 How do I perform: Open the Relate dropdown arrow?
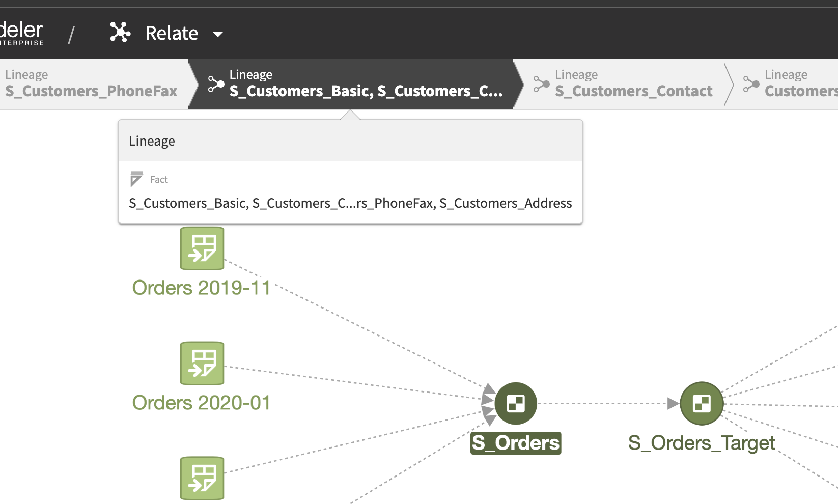218,34
